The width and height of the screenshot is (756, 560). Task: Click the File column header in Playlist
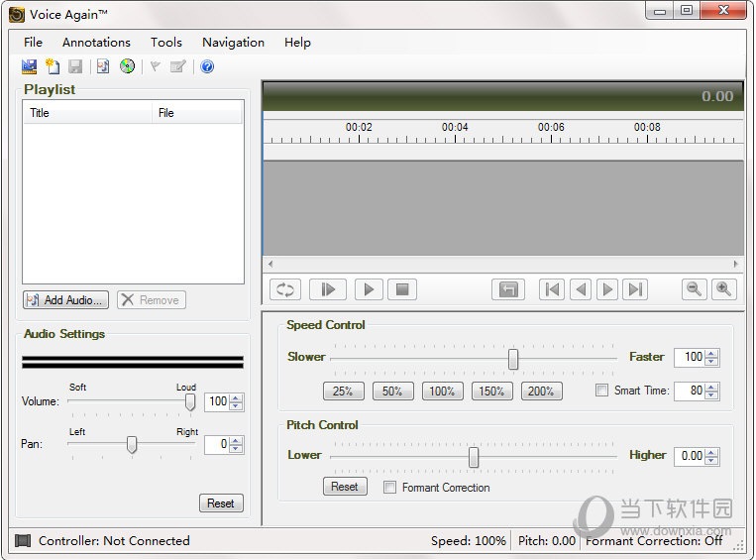198,113
